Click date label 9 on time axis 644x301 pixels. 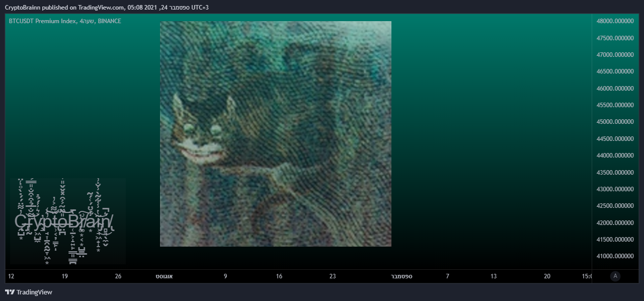coord(225,276)
